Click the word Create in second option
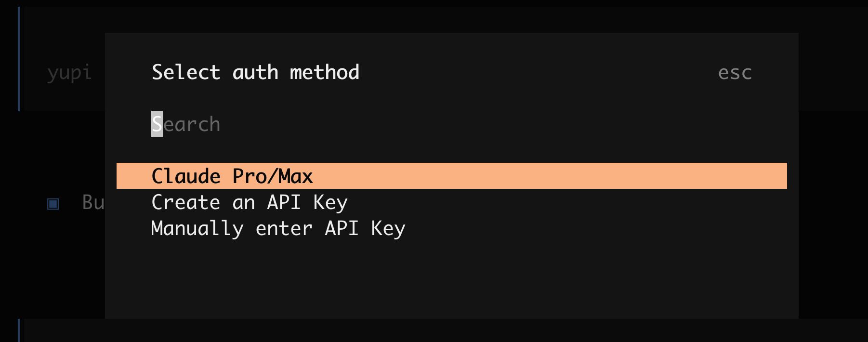 tap(186, 202)
